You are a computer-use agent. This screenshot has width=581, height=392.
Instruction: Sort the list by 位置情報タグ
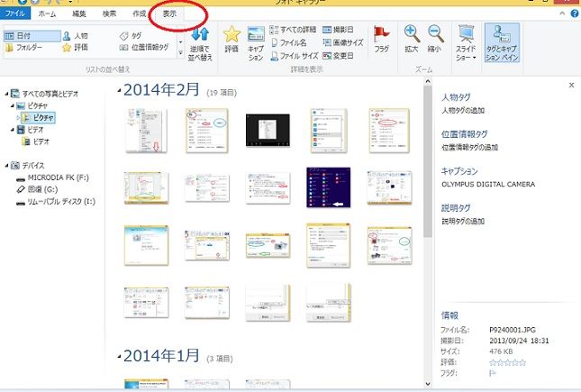coord(144,48)
